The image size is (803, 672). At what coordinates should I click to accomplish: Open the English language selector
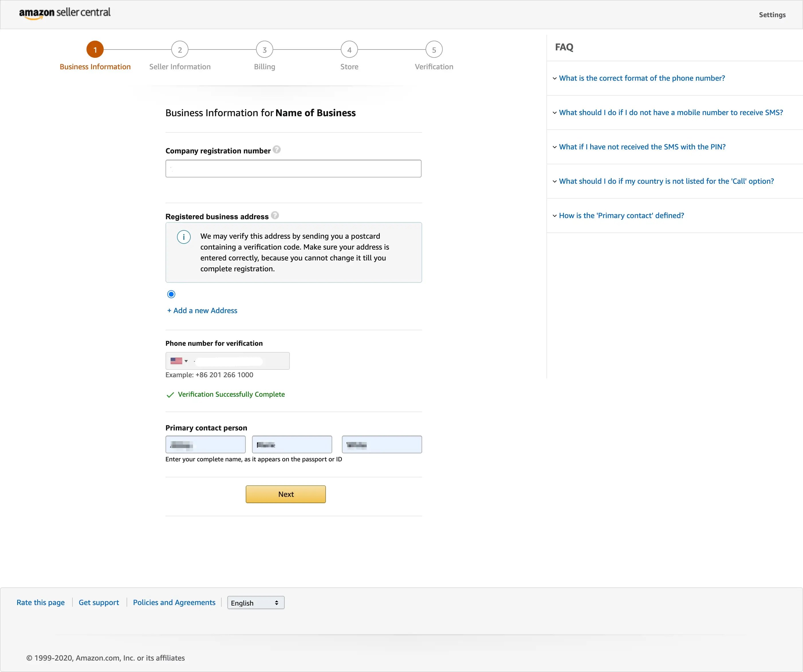(x=255, y=603)
